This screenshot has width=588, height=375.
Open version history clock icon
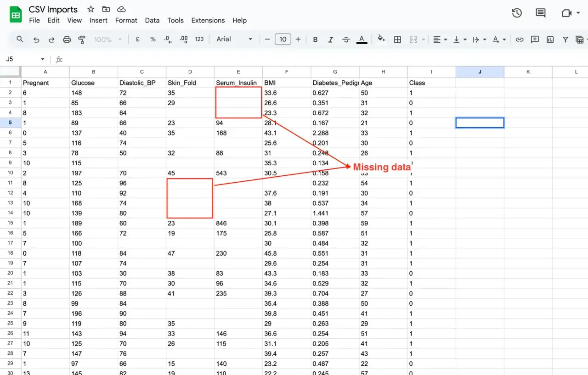tap(517, 13)
